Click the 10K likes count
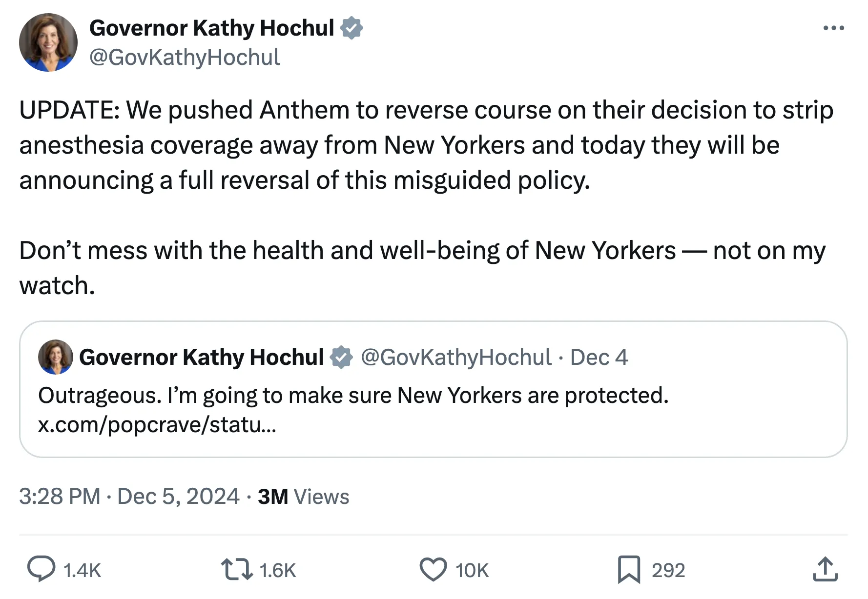The width and height of the screenshot is (868, 599). tap(472, 570)
